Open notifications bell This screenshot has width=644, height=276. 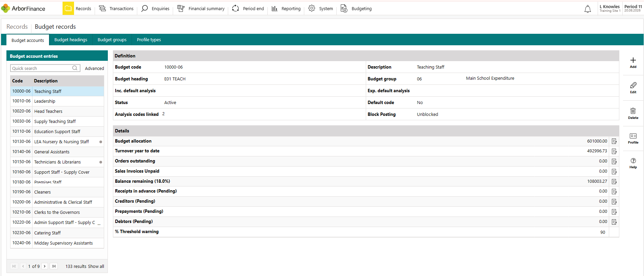pos(588,9)
